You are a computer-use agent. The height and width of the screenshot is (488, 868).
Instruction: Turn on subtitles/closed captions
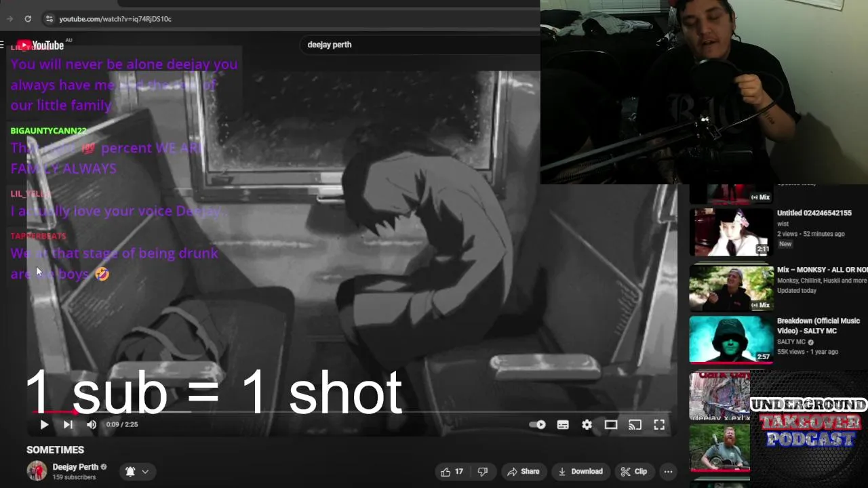pyautogui.click(x=563, y=424)
